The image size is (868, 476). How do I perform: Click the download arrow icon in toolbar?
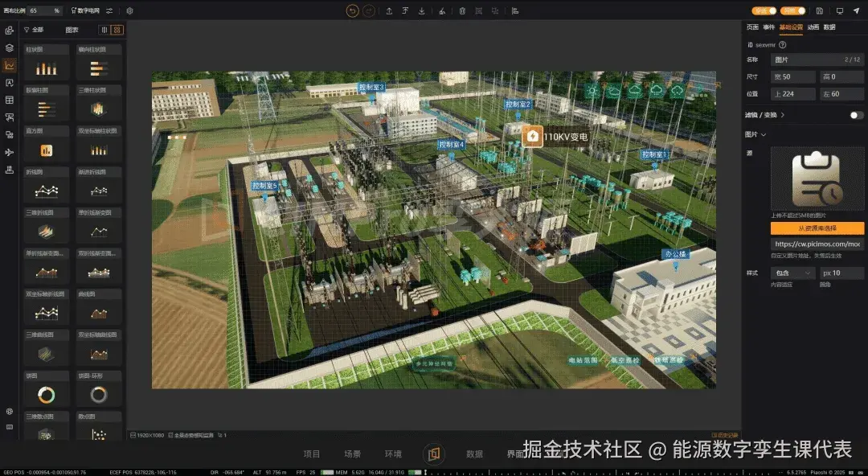tap(422, 10)
